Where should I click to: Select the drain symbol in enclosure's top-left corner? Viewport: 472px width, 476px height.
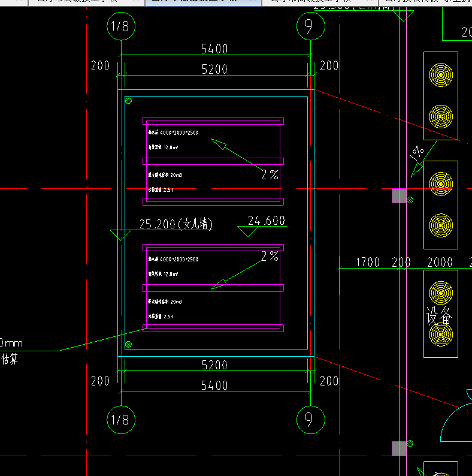pyautogui.click(x=129, y=101)
